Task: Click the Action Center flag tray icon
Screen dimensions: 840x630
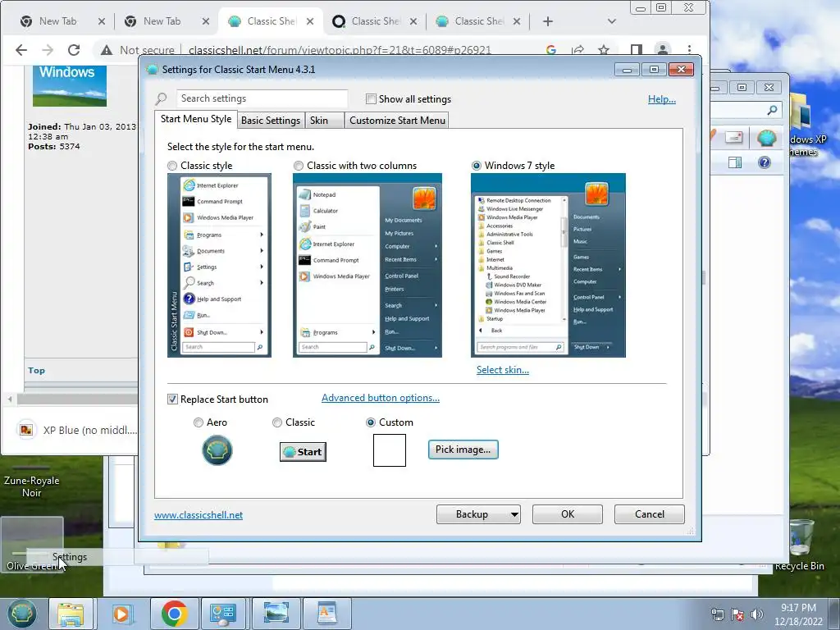Action: point(737,614)
